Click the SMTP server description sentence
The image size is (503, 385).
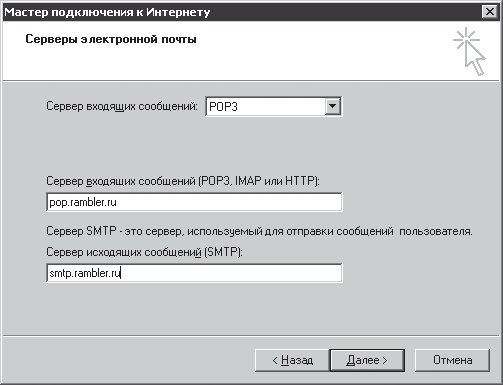[259, 231]
